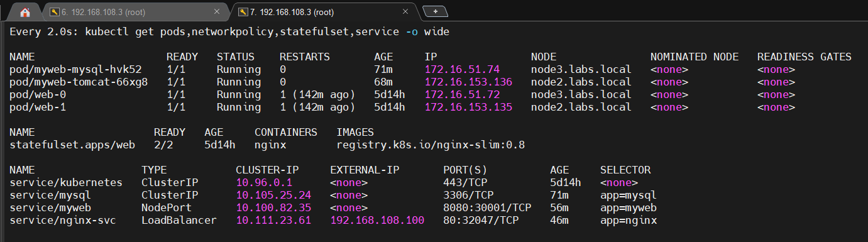Close tab 7. 192.168.108.3 session
The image size is (868, 242).
point(406,12)
